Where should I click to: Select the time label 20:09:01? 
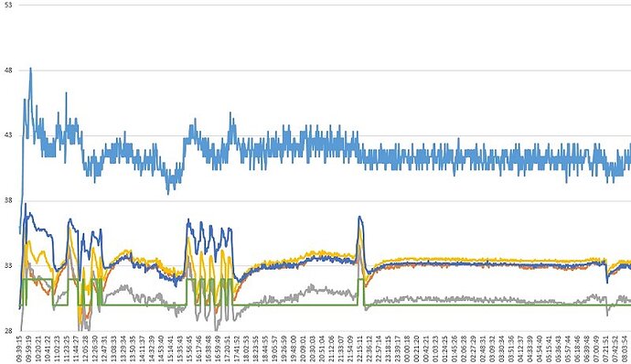[x=303, y=349]
